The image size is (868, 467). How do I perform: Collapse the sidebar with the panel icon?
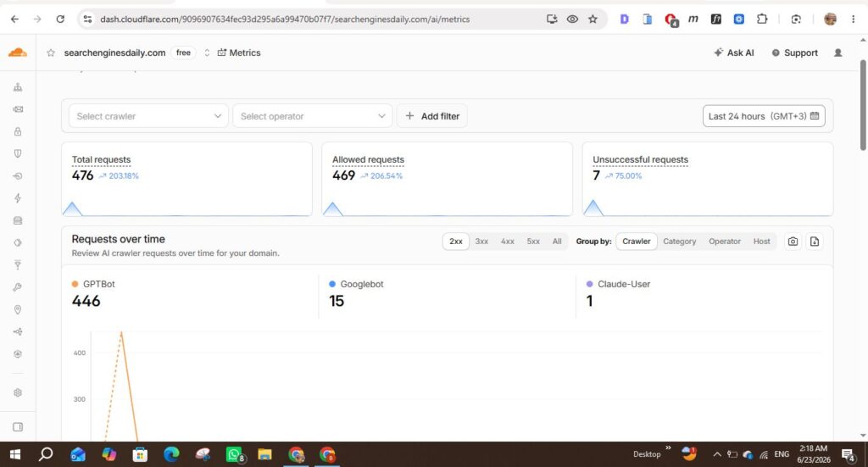tap(18, 427)
